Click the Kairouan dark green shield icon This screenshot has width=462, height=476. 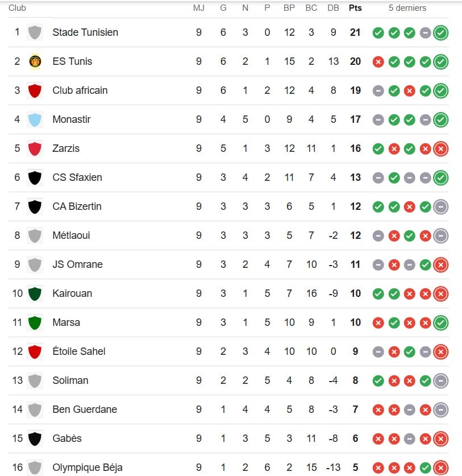[35, 293]
